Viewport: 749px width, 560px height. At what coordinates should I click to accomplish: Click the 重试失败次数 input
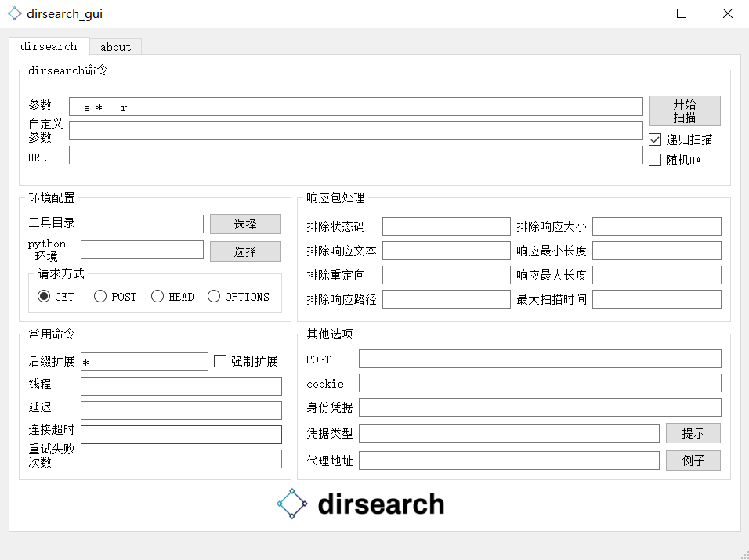click(x=181, y=459)
